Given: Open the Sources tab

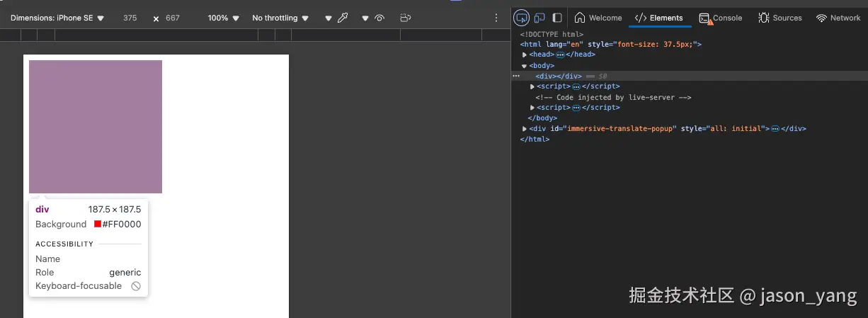Looking at the screenshot, I should [x=780, y=18].
